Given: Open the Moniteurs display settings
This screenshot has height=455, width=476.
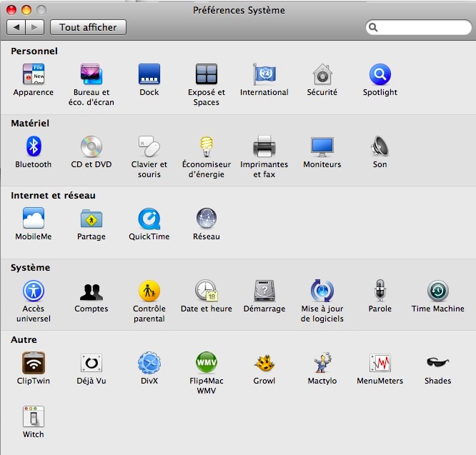Looking at the screenshot, I should coord(322,147).
